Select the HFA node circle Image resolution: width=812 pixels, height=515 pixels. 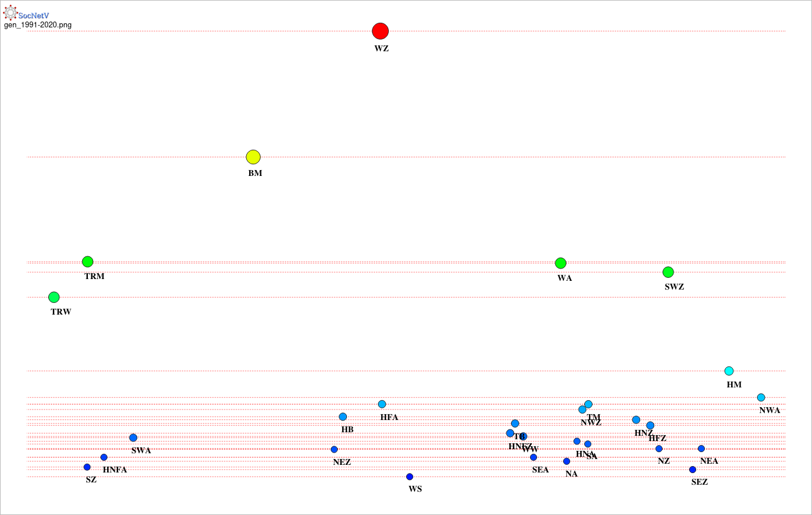382,404
